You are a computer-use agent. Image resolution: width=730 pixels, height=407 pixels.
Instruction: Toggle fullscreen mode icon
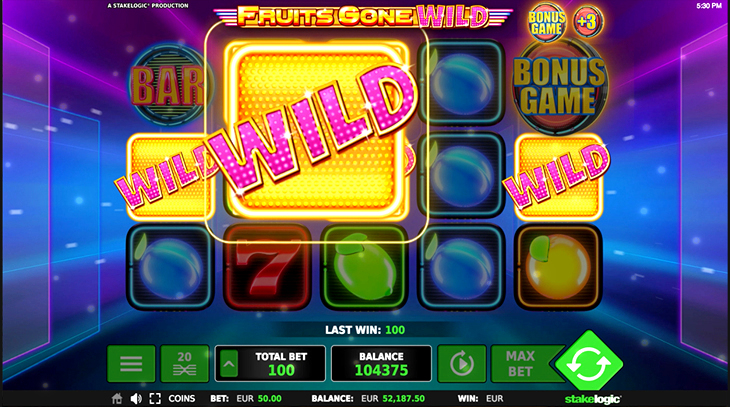(x=155, y=399)
